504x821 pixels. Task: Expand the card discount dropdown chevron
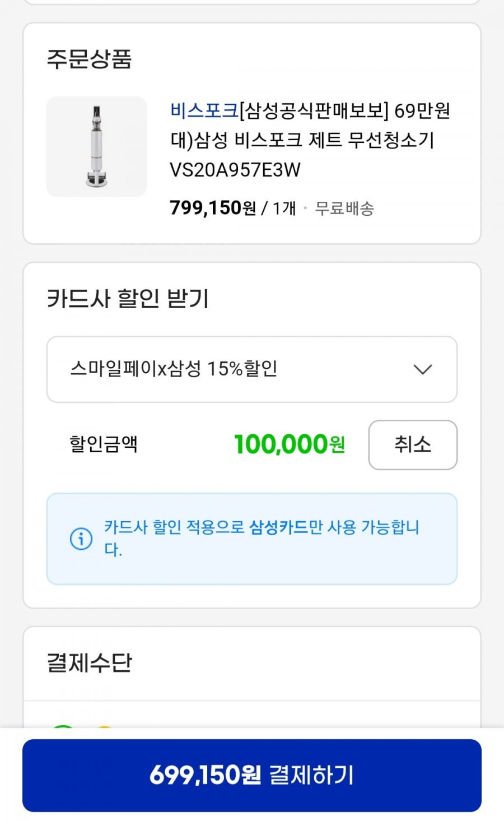(422, 369)
